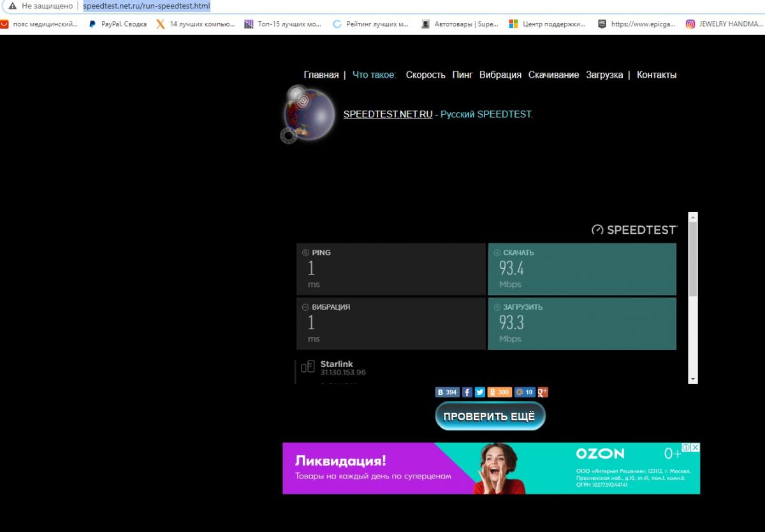Open the Пинг menu link
The image size is (765, 532).
click(x=463, y=75)
